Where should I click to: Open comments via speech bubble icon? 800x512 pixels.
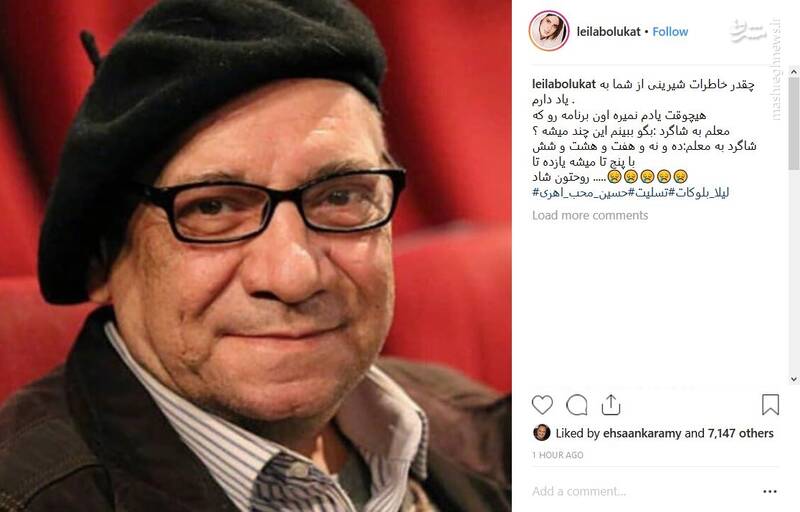point(577,405)
